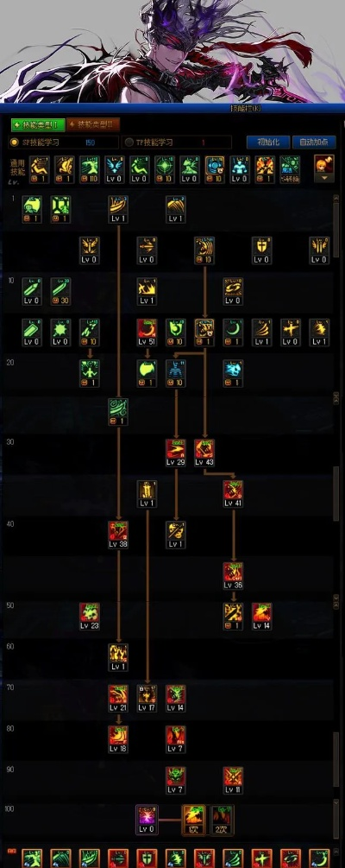Click the Lv 21 level-70 skill icon

coord(118,698)
